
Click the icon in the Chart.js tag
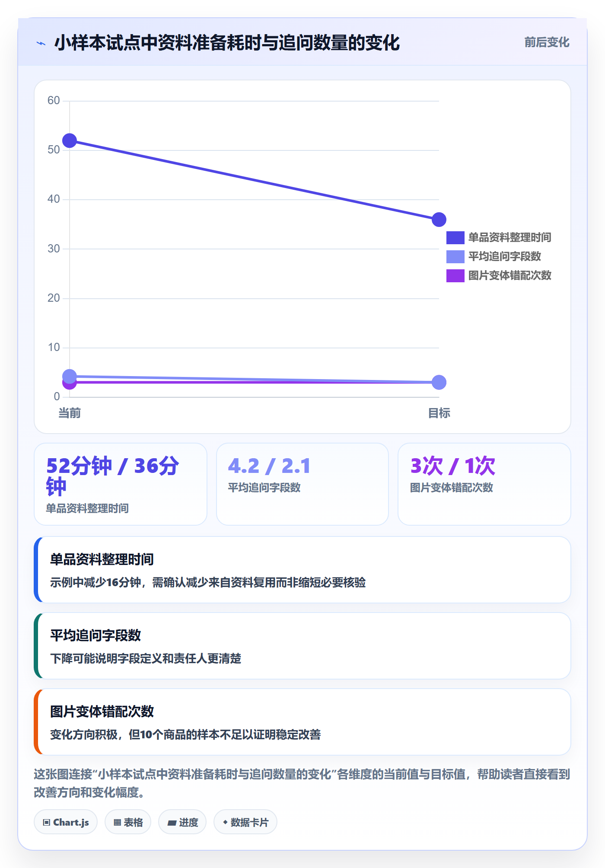point(47,823)
